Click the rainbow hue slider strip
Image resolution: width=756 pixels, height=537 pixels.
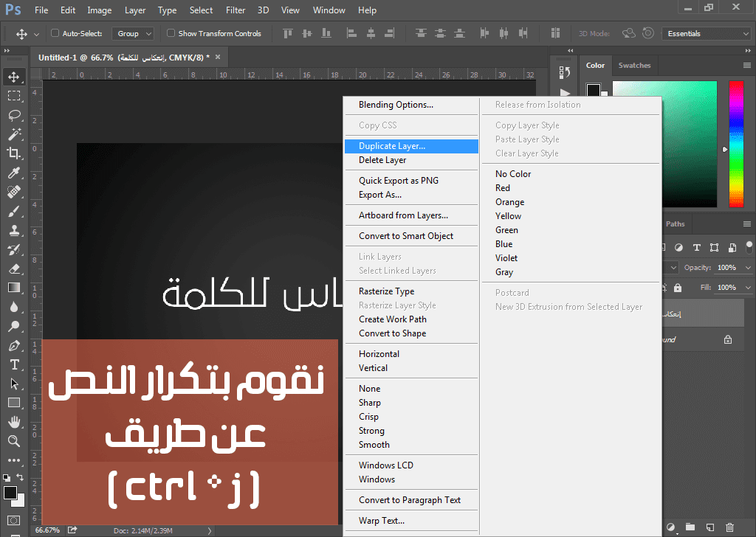point(736,144)
